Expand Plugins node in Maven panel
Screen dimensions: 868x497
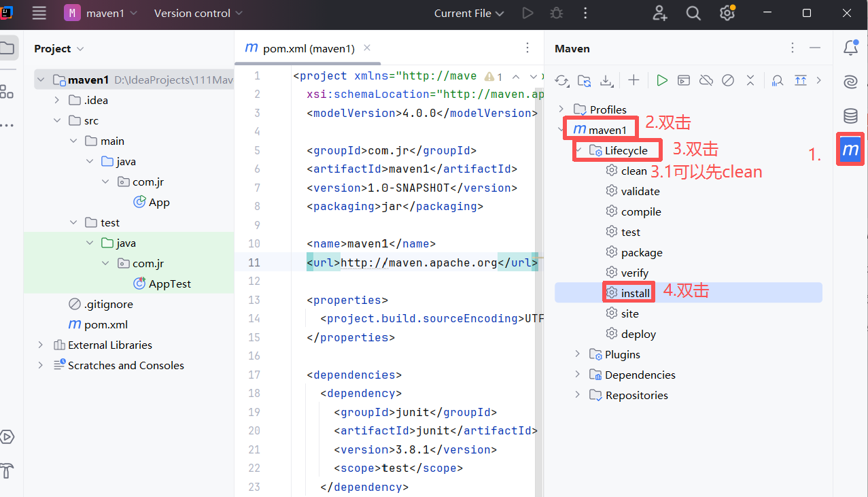[x=578, y=354]
